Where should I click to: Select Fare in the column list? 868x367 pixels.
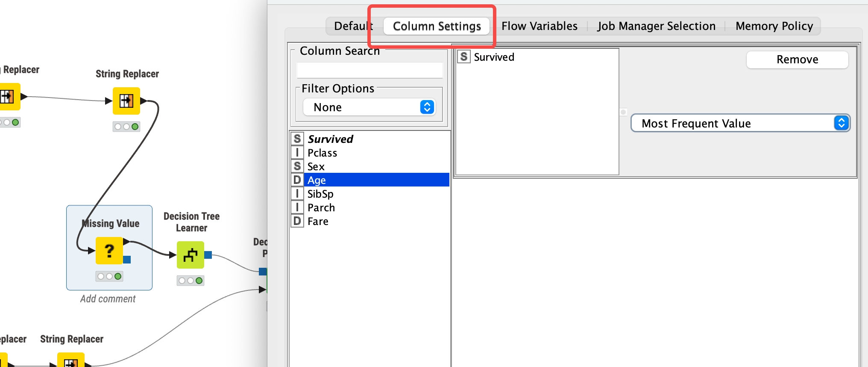click(x=318, y=221)
